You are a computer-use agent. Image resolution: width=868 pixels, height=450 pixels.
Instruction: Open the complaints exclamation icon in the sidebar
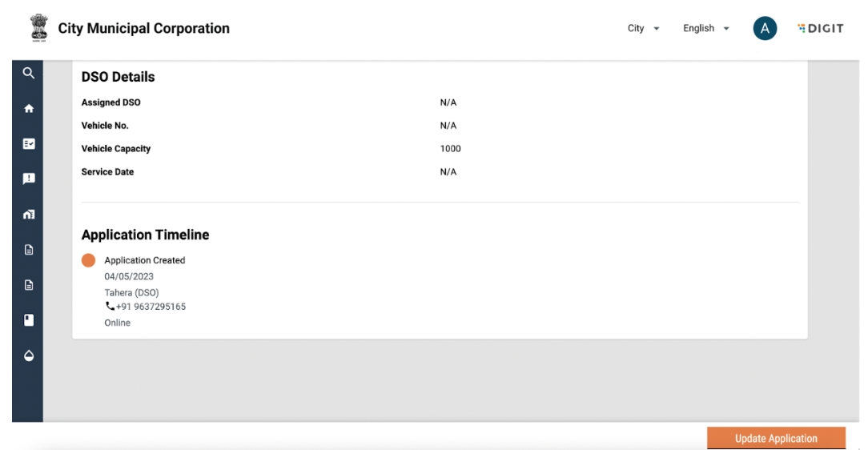point(28,179)
